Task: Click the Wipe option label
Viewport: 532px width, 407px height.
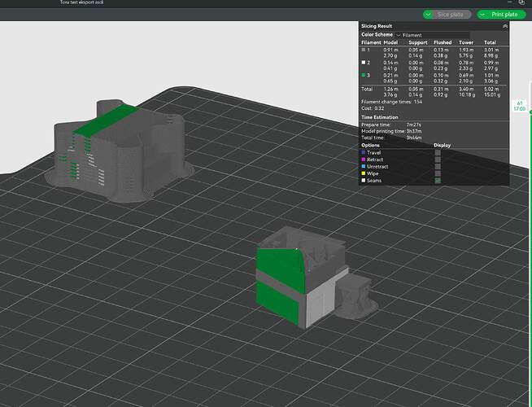Action: tap(373, 173)
